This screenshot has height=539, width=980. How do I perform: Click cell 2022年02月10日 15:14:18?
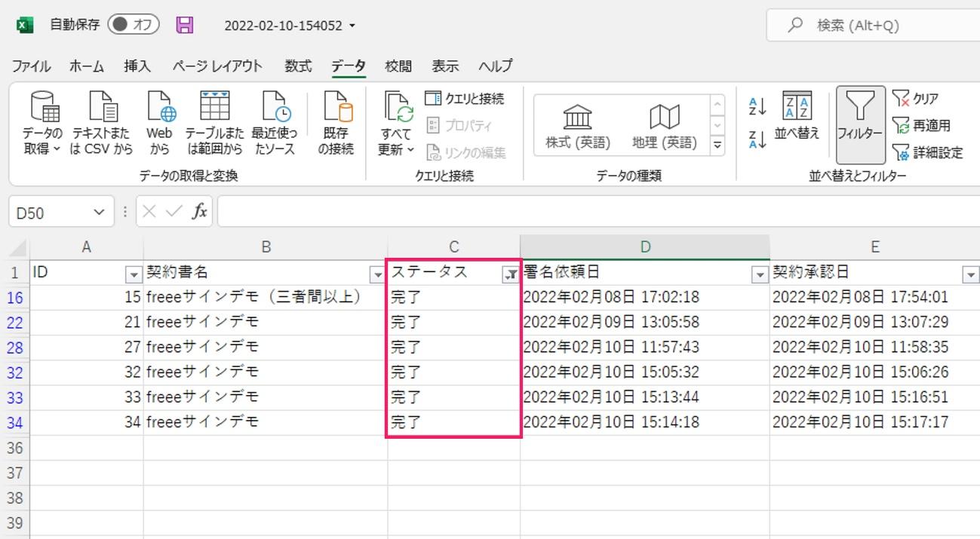645,421
